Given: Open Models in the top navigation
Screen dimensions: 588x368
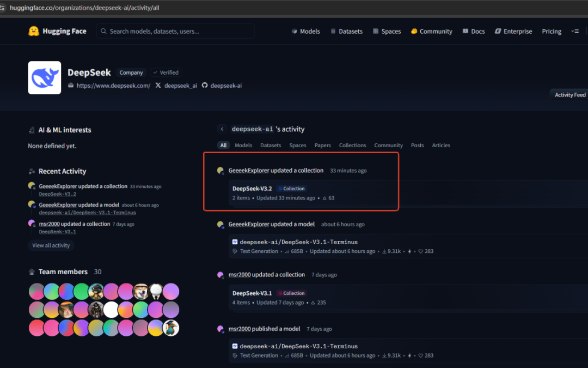Looking at the screenshot, I should click(305, 32).
